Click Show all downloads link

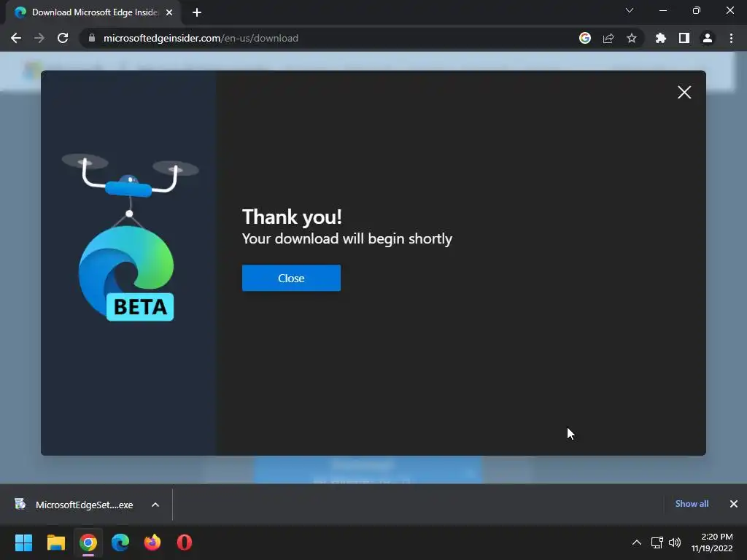692,504
